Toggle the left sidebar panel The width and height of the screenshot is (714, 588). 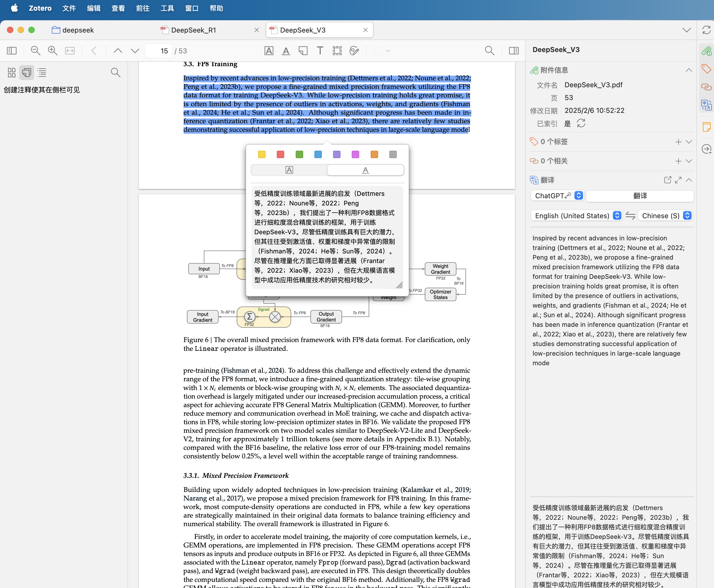coord(11,51)
